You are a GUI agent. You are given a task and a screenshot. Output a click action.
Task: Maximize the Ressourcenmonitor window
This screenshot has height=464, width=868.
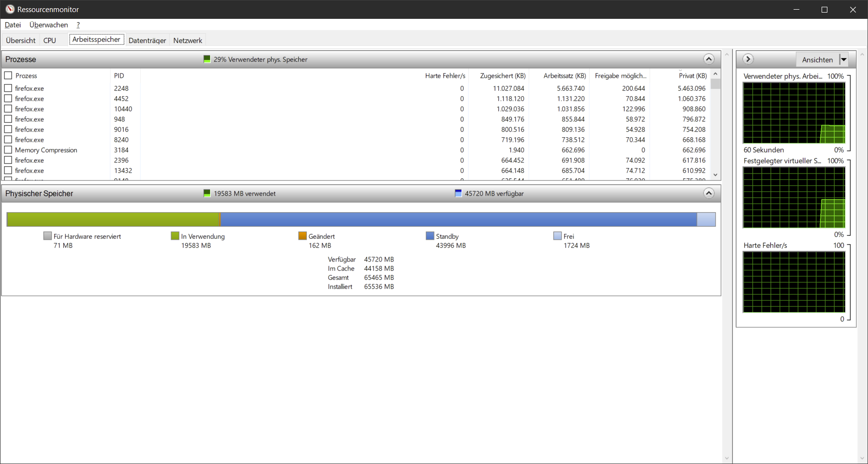(x=825, y=9)
